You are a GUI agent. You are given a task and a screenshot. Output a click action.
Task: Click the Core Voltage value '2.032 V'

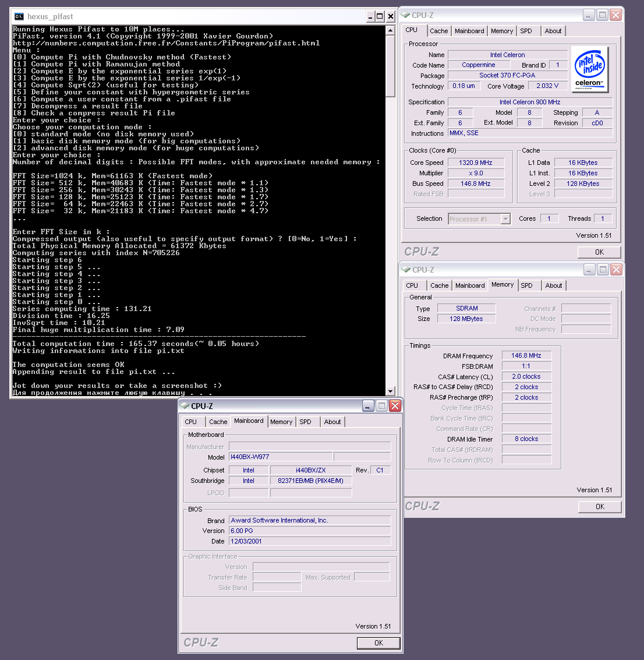[547, 86]
